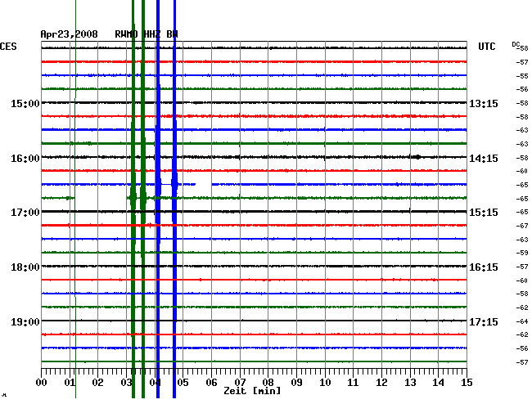Click minute 12 on the time axis
532x404 pixels.
coord(381,383)
